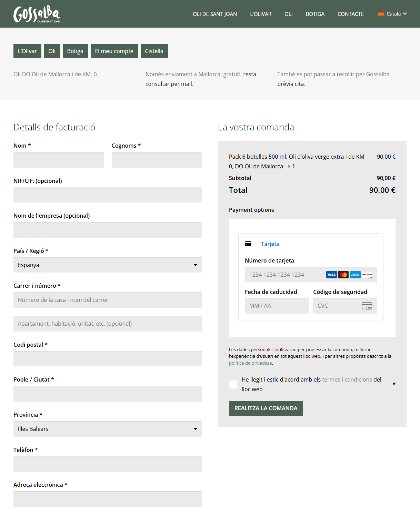Click the Catalan flag icon
Image resolution: width=420 pixels, height=513 pixels.
click(x=381, y=14)
